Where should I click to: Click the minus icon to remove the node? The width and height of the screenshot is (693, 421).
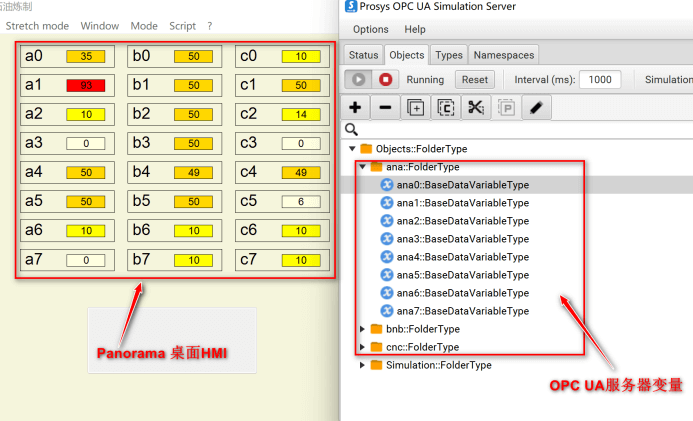[x=385, y=107]
